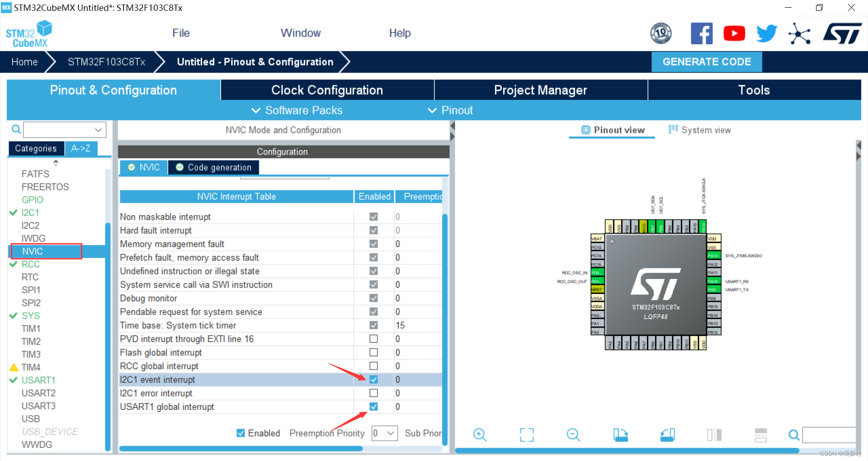This screenshot has width=868, height=461.
Task: Toggle the split view icon
Action: (714, 435)
